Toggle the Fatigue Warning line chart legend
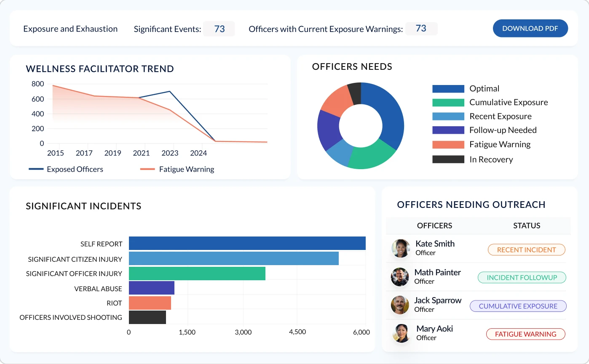 point(177,169)
